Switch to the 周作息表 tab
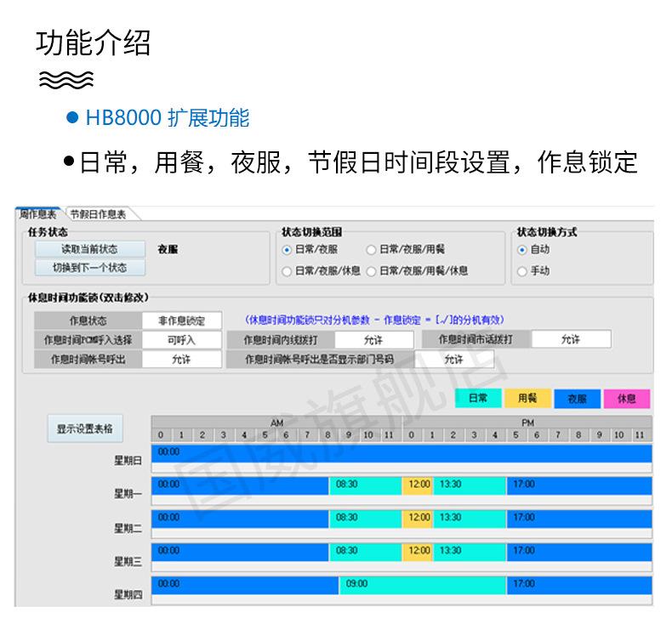Screen dimensions: 672x624 (x=37, y=213)
